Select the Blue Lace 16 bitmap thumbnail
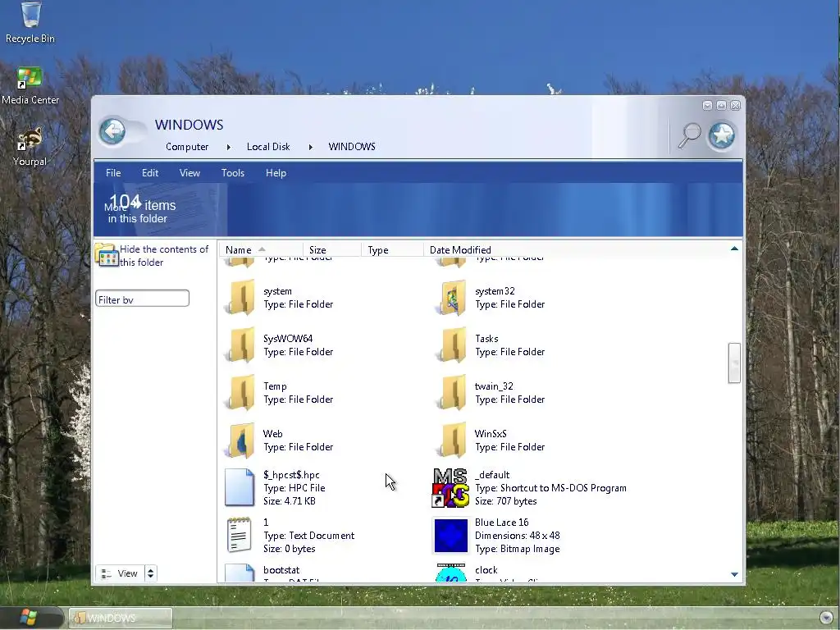The height and width of the screenshot is (630, 840). point(450,535)
